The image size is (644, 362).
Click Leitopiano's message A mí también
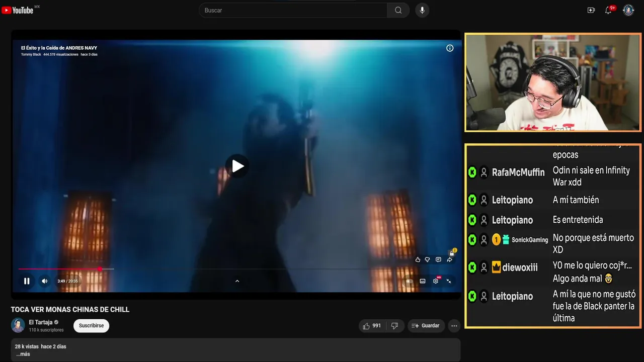click(576, 200)
